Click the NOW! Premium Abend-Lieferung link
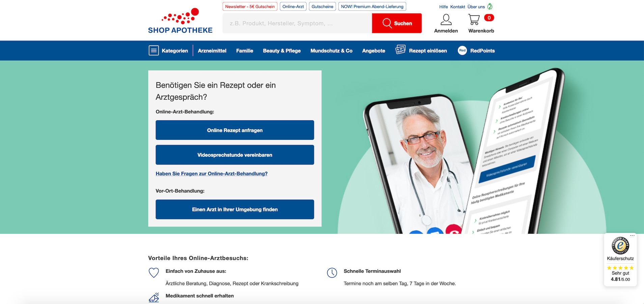Viewport: 644px width, 304px height. point(372,6)
